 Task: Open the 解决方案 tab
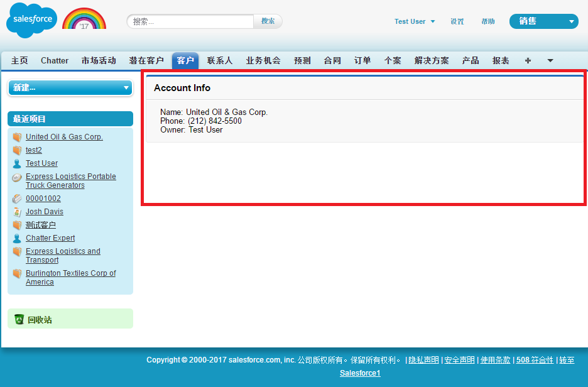(x=432, y=60)
